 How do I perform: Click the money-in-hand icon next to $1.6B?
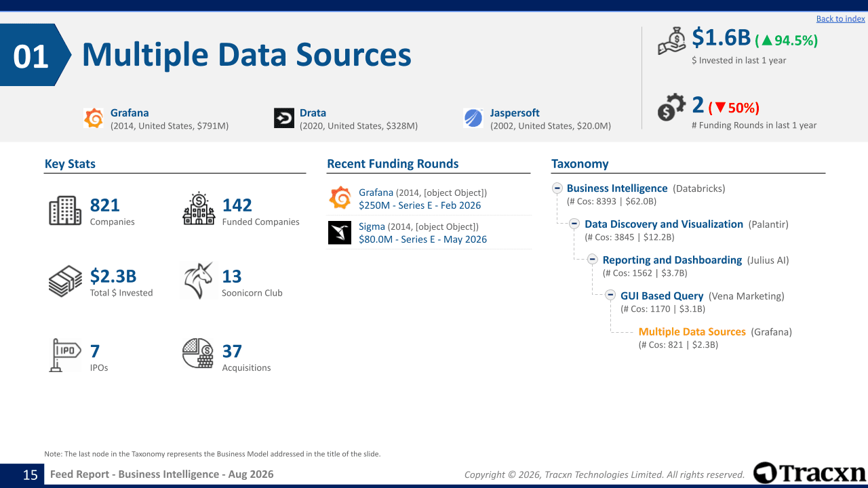coord(673,42)
